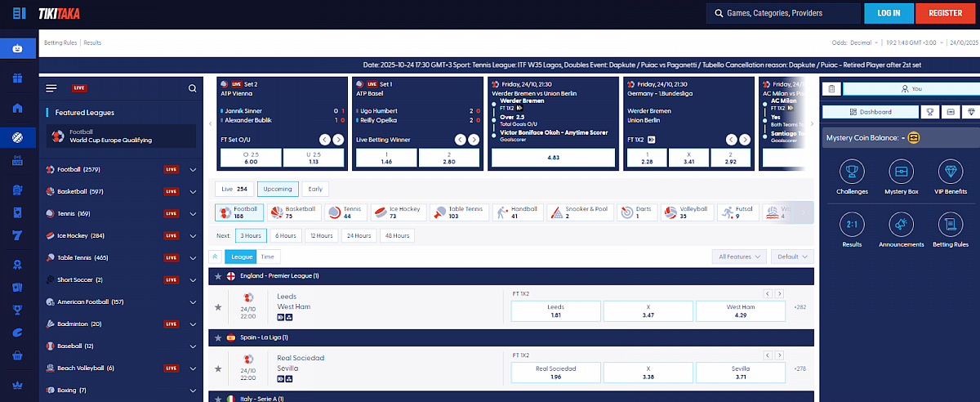Favorite the Leeds vs West Ham match star

tap(218, 307)
